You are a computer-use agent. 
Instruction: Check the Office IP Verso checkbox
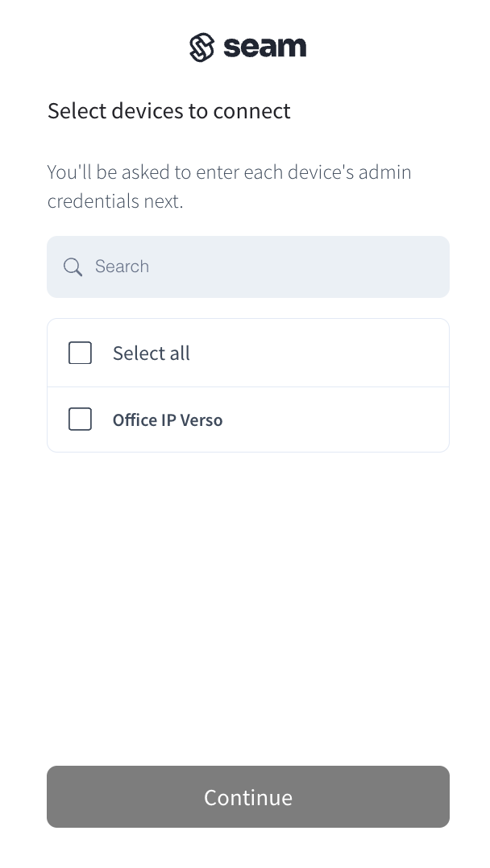click(x=80, y=420)
